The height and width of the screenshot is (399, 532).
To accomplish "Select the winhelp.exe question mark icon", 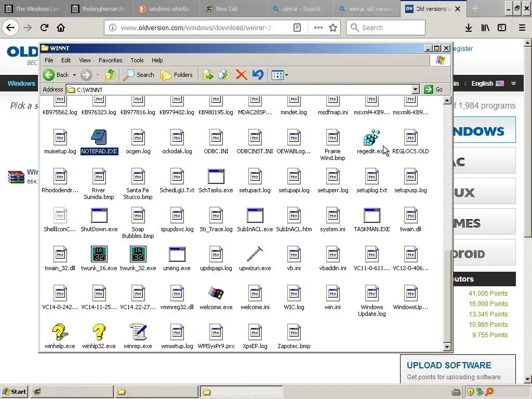I will (60, 332).
